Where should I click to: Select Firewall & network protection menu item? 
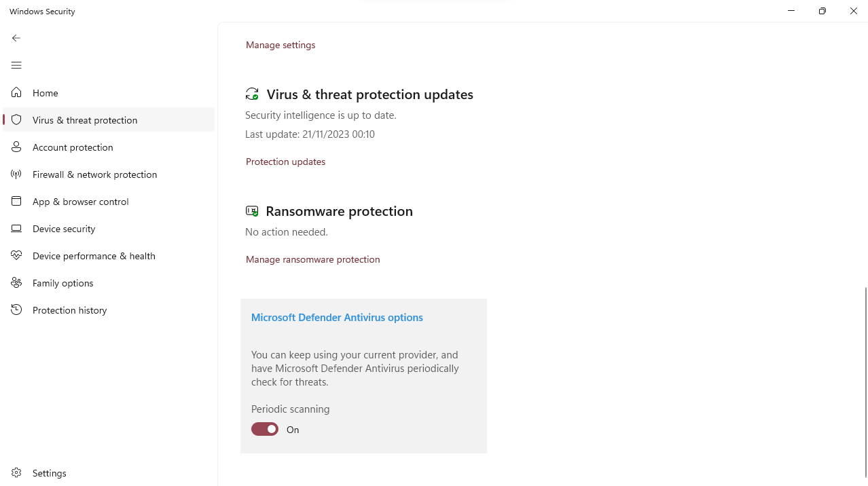click(x=94, y=174)
